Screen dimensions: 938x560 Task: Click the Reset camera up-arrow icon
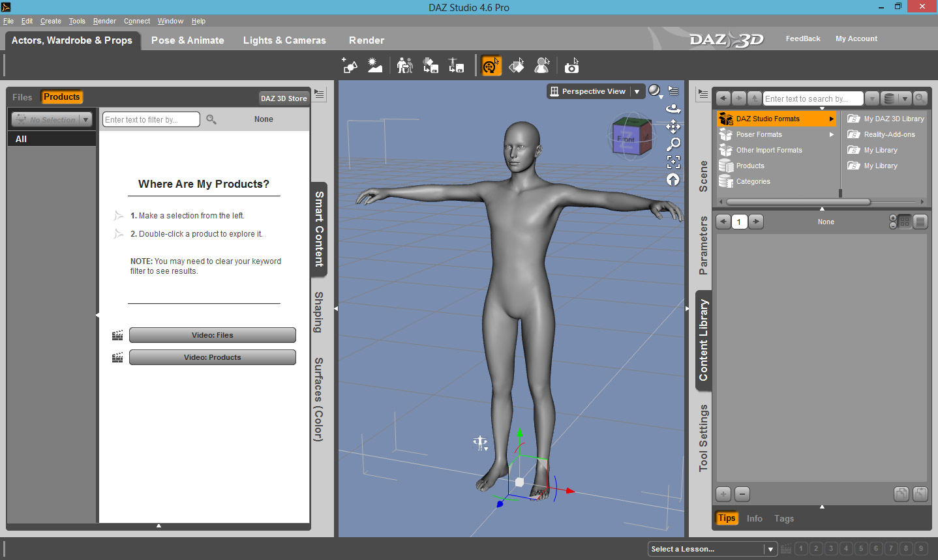pyautogui.click(x=673, y=179)
